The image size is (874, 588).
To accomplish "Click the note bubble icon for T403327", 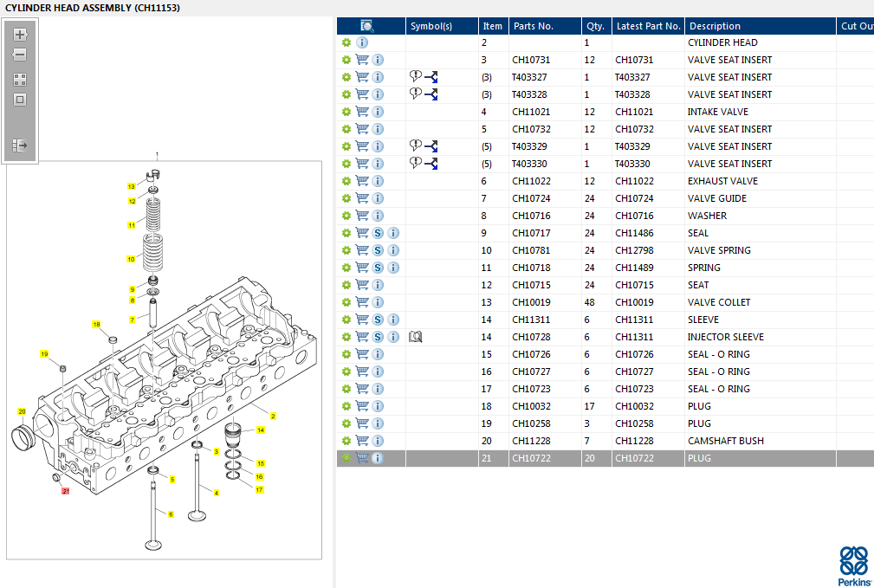I will point(416,77).
